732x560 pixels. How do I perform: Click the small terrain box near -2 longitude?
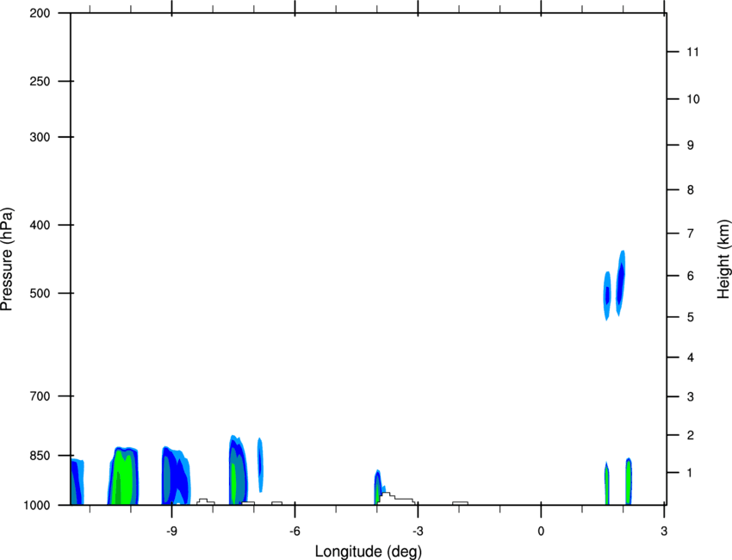[460, 503]
